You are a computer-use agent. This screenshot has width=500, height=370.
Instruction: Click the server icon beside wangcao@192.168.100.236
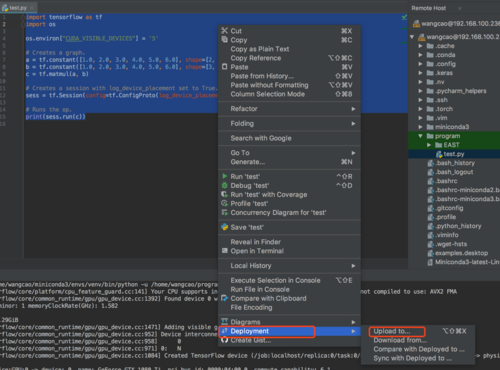pos(416,23)
